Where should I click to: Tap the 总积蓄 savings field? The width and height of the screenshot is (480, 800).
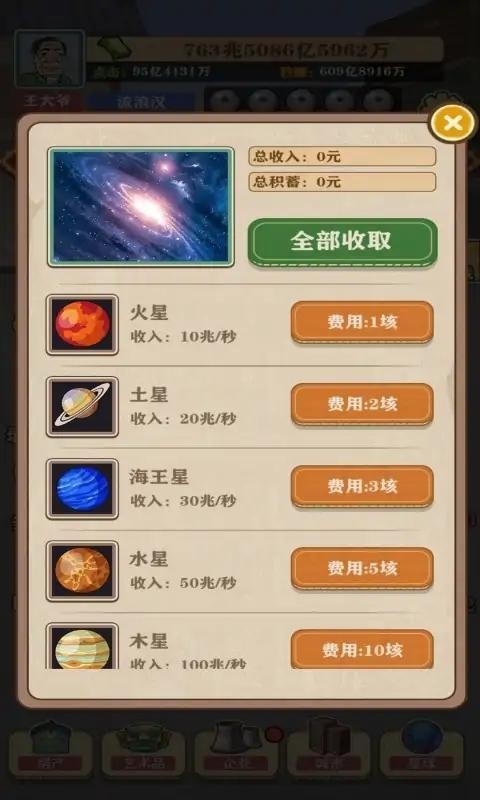point(342,182)
